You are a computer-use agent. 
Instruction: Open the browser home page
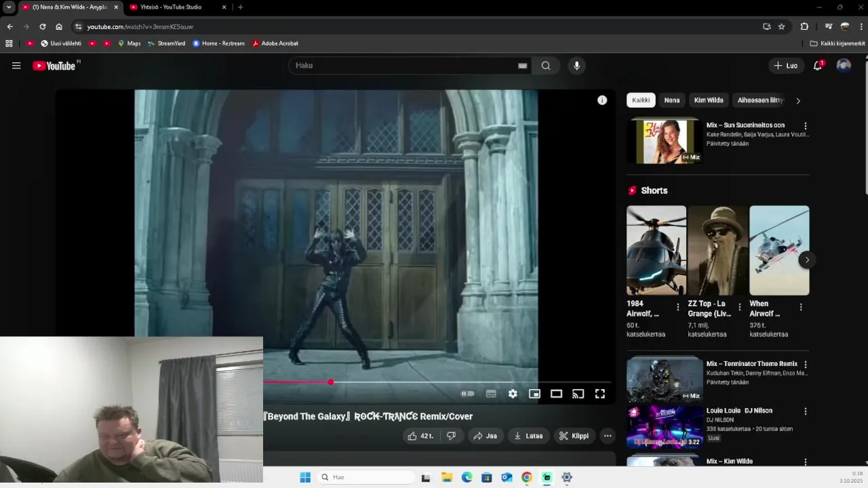[x=59, y=26]
